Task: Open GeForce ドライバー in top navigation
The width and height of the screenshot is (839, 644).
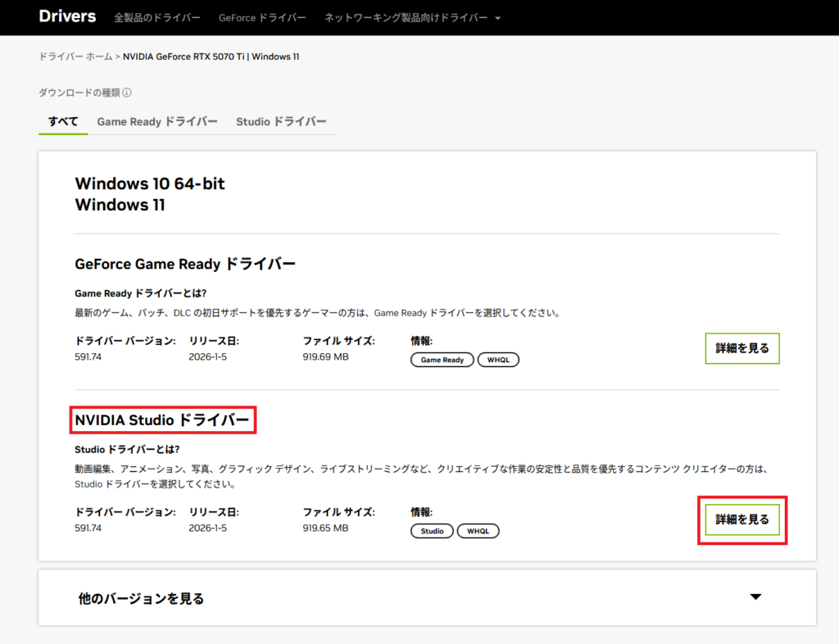Action: click(262, 17)
